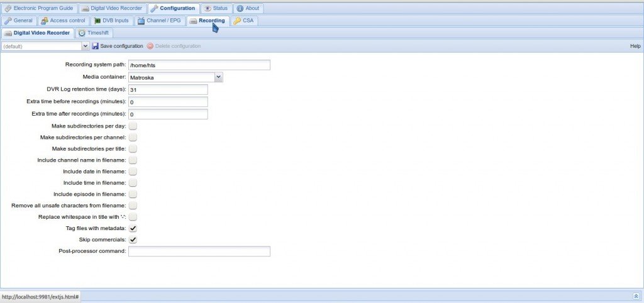Image resolution: width=644 pixels, height=303 pixels.
Task: Switch to Channel / EPG tab
Action: pyautogui.click(x=159, y=21)
